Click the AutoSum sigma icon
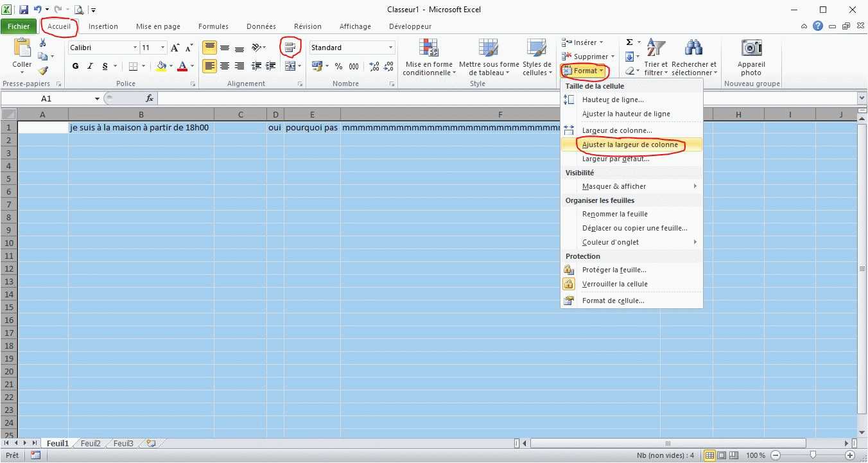The width and height of the screenshot is (868, 463). [x=630, y=42]
